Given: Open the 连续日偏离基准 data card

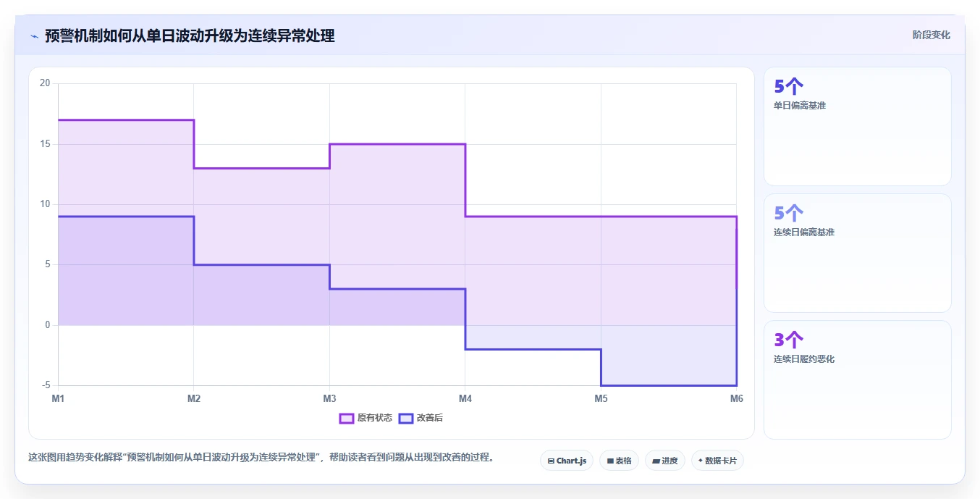Looking at the screenshot, I should pyautogui.click(x=858, y=253).
